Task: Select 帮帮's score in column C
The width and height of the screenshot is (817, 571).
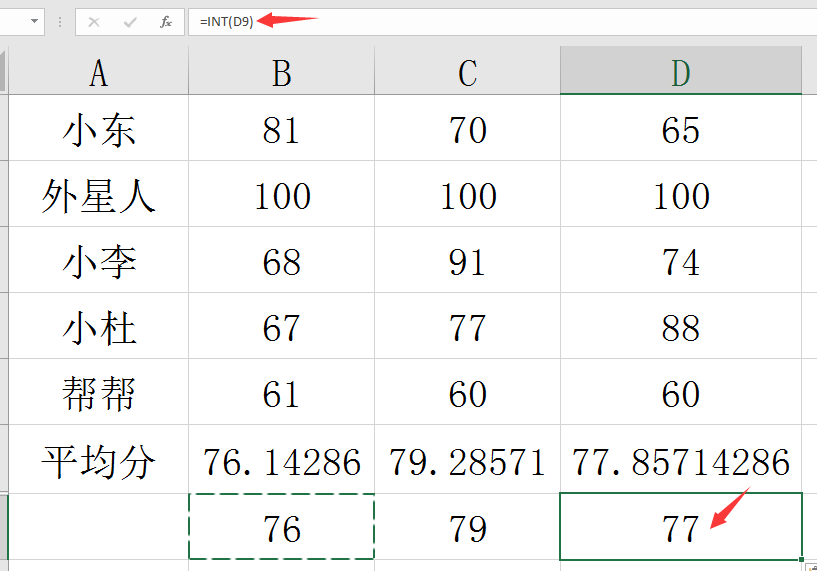Action: point(467,391)
